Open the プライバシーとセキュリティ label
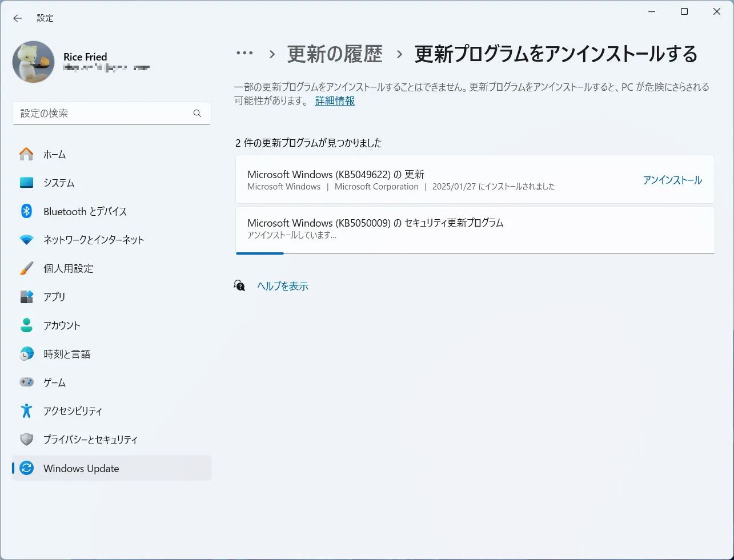The image size is (734, 560). [x=90, y=440]
